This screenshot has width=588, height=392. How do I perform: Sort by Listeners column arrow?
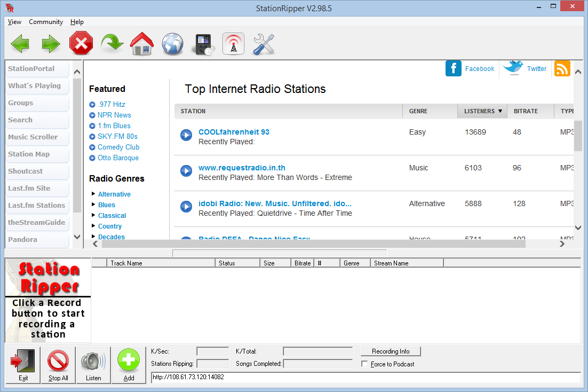click(500, 111)
